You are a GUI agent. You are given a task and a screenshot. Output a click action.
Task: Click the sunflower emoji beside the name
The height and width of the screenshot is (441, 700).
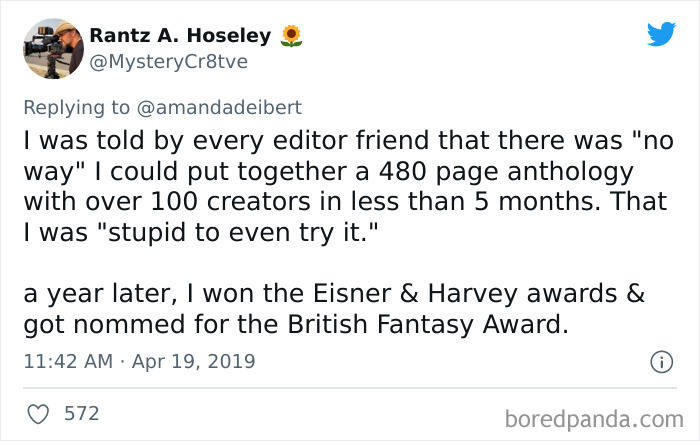[290, 36]
